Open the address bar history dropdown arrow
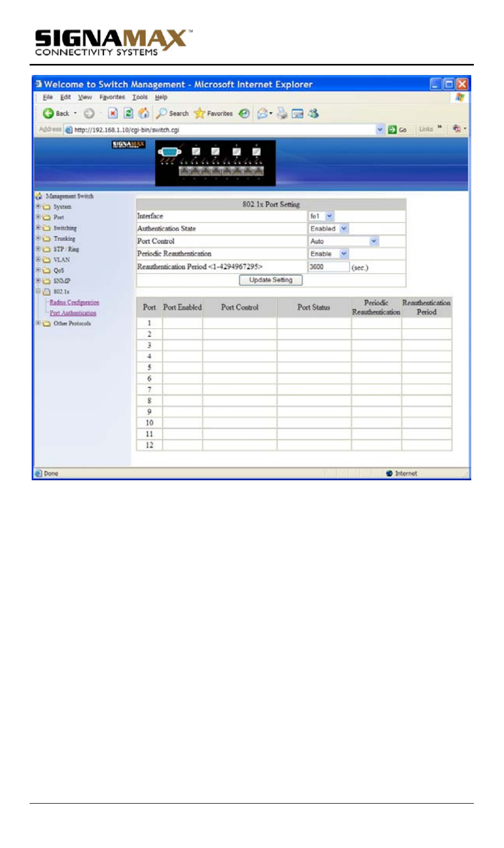Screen dimensions: 504x848 tap(380, 129)
